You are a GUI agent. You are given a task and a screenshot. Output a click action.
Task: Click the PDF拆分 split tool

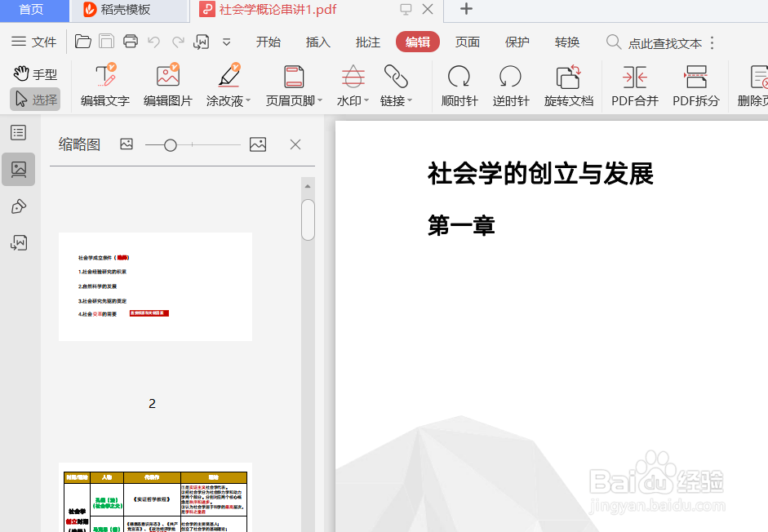coord(695,85)
